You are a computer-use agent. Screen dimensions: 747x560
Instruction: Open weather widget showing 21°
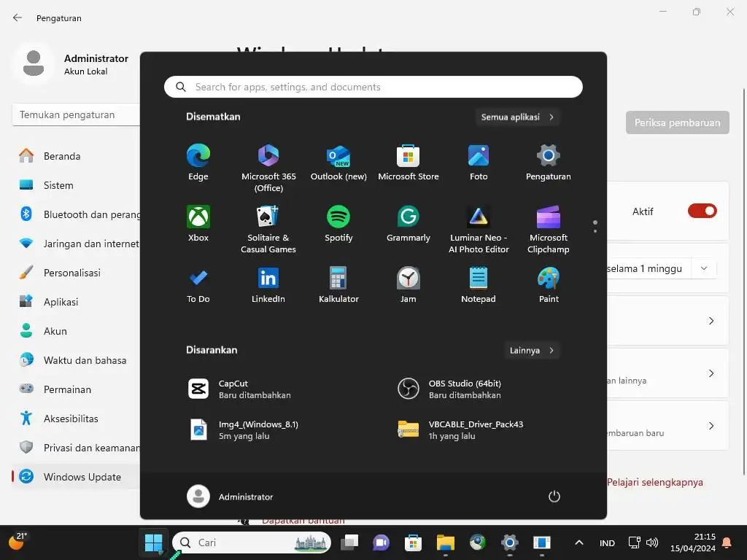click(18, 542)
